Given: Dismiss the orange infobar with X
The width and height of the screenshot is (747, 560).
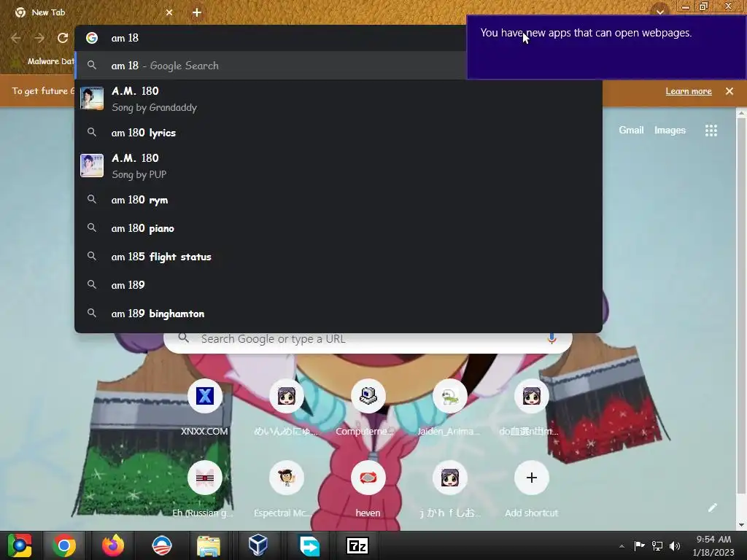Looking at the screenshot, I should [729, 91].
